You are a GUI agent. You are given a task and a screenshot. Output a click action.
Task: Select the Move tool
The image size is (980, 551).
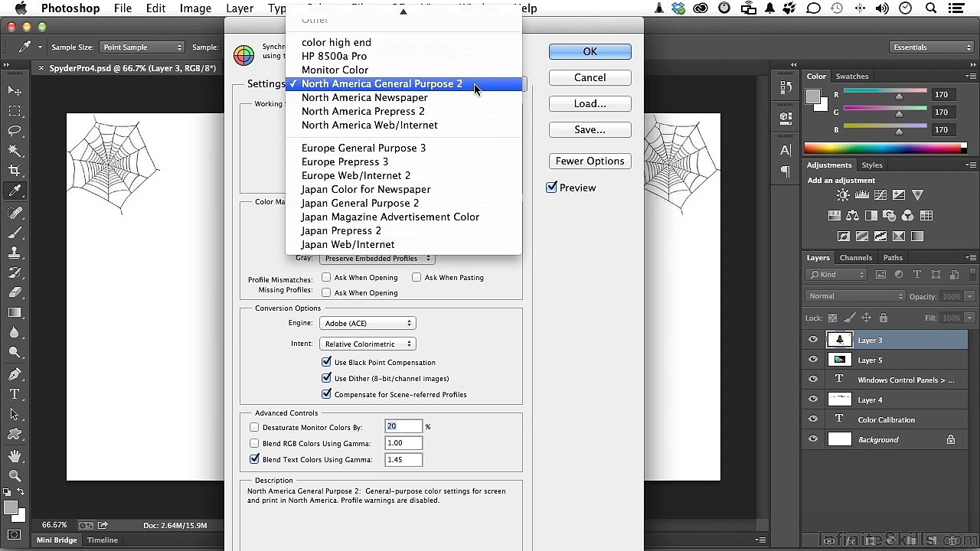15,91
